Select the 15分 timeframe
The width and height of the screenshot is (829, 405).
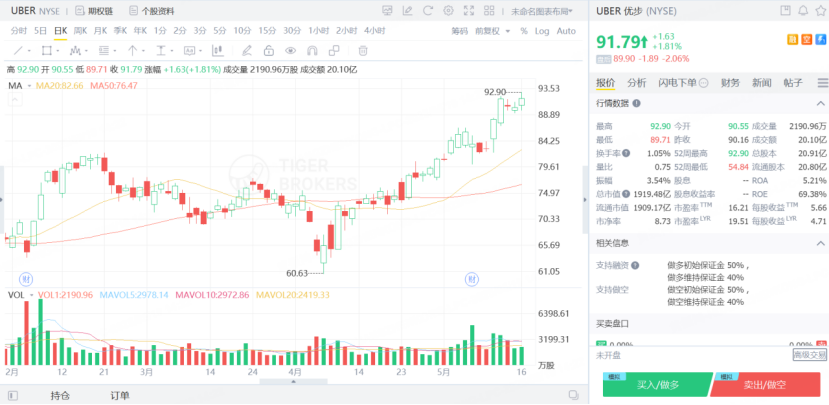click(x=268, y=31)
